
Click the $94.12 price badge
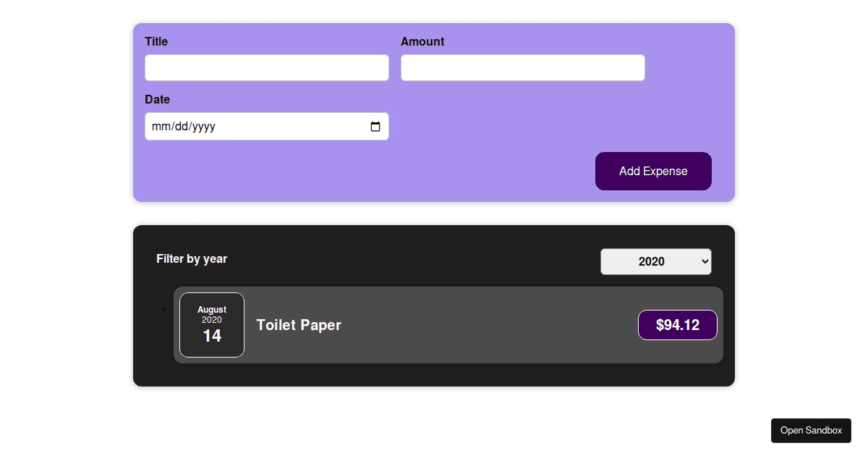tap(678, 325)
